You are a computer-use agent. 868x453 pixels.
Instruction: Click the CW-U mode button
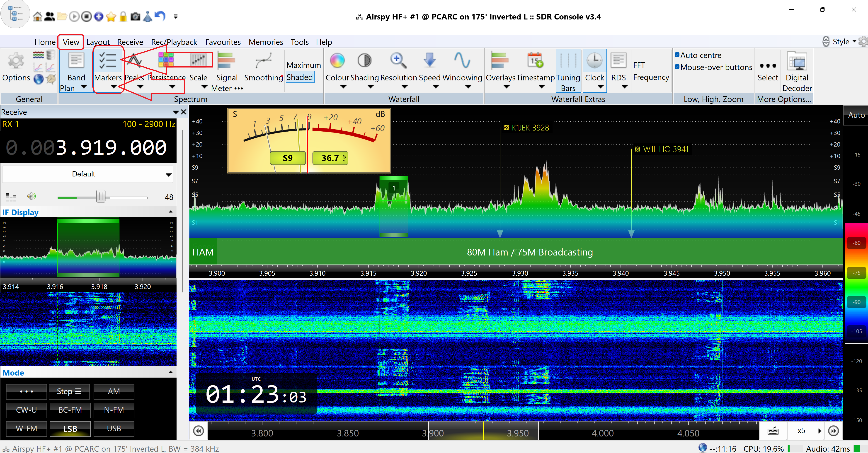point(26,410)
